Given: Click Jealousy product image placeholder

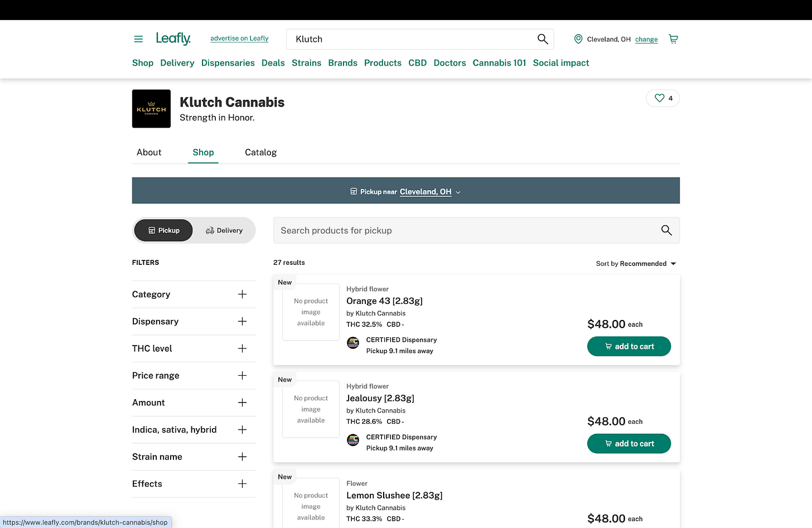Looking at the screenshot, I should pos(311,409).
